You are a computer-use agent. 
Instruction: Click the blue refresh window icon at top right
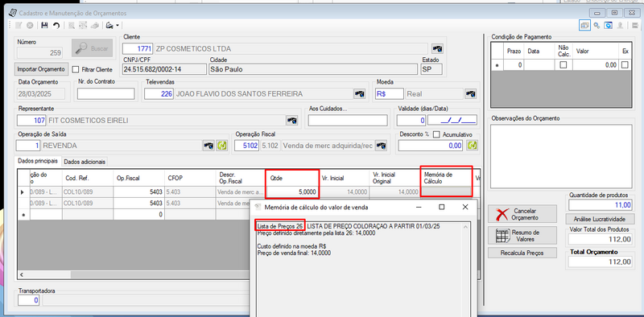(609, 26)
